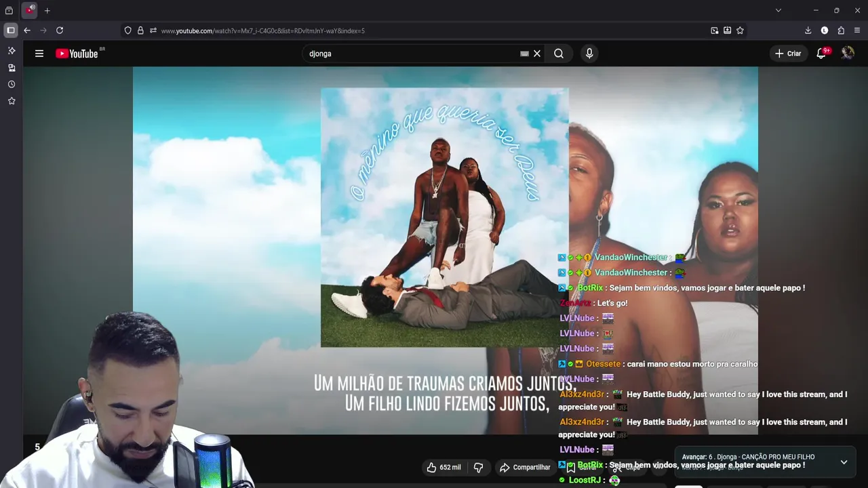Screen dimensions: 868x488
Task: Click Otessete chat message text
Action: coord(692,364)
